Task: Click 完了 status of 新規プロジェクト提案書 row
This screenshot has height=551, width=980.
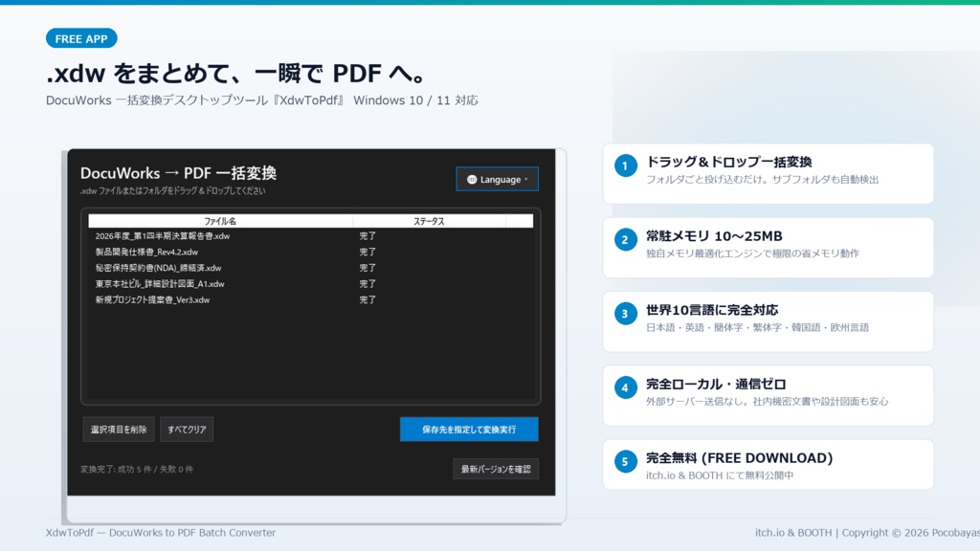Action: click(x=367, y=299)
